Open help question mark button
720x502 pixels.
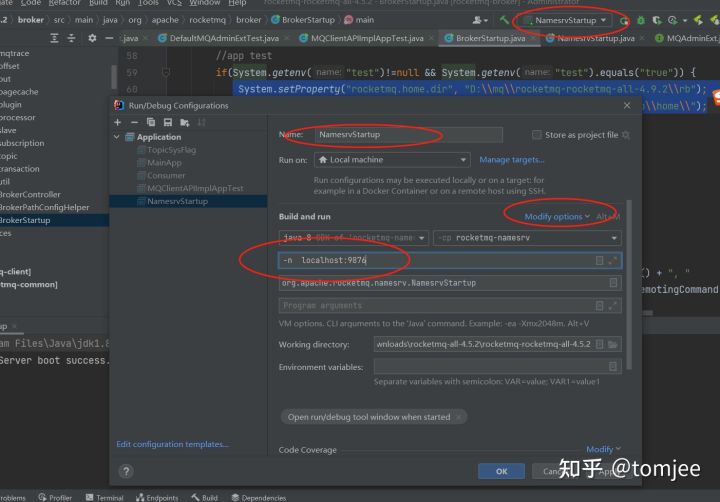click(126, 471)
